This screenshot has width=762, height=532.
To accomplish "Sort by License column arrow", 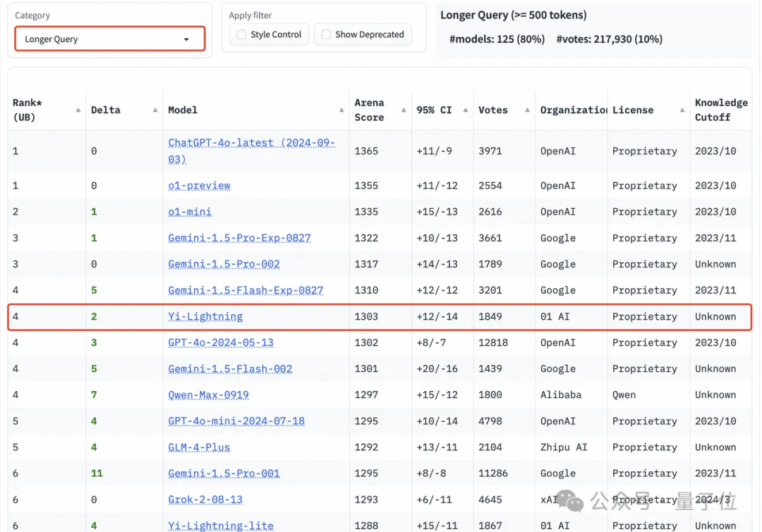I will pyautogui.click(x=682, y=110).
